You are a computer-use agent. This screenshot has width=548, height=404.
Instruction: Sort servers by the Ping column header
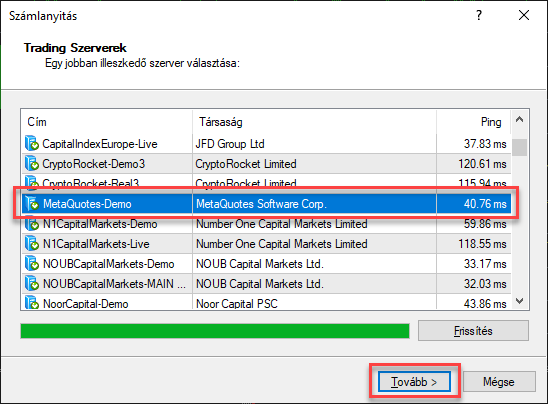[474, 122]
